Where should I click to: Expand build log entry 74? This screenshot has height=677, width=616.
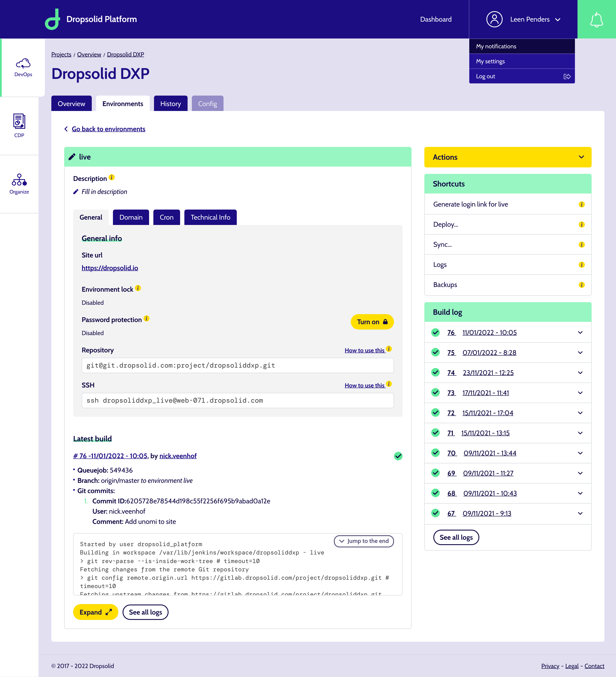click(580, 372)
